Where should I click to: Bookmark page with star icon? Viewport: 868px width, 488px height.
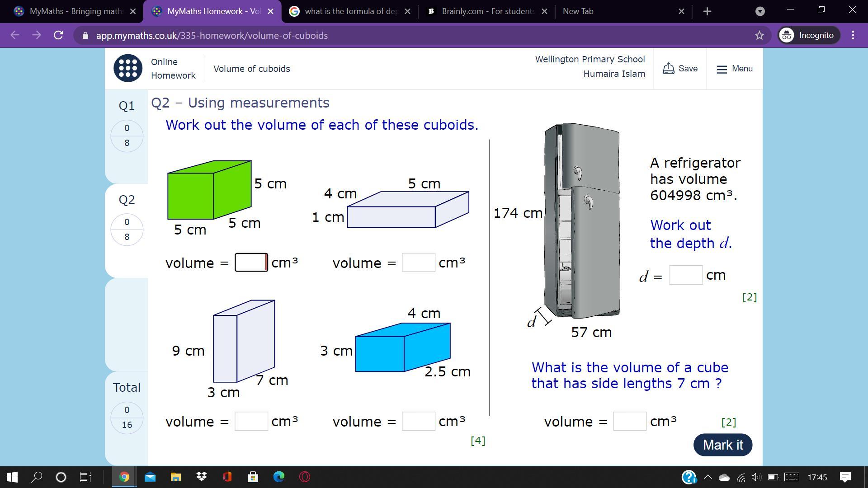pos(759,35)
